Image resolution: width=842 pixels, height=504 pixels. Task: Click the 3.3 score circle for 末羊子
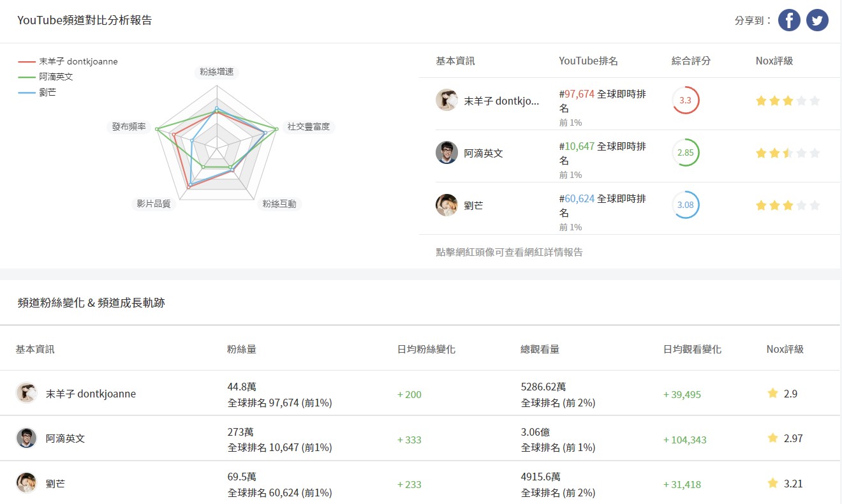pyautogui.click(x=686, y=100)
